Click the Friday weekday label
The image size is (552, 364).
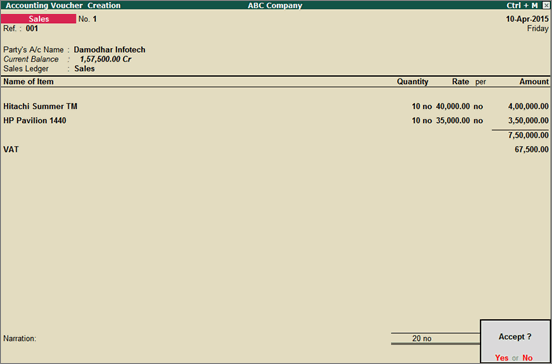click(538, 29)
